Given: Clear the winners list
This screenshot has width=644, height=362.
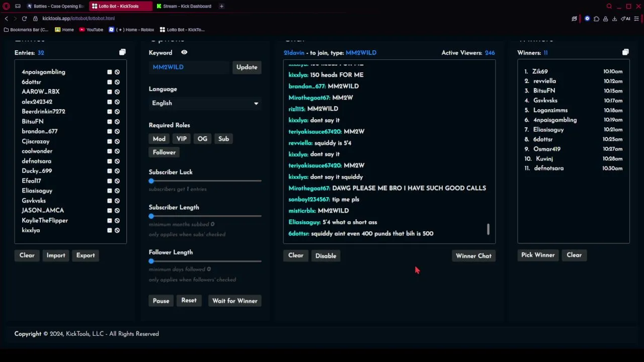Looking at the screenshot, I should tap(574, 255).
